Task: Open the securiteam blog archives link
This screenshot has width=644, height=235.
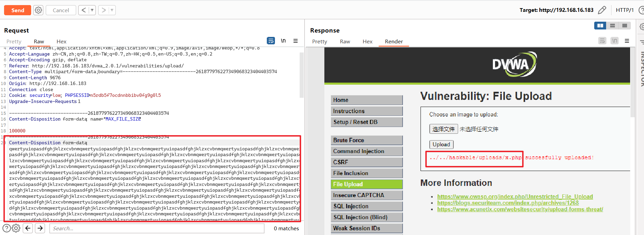Action: 508,203
